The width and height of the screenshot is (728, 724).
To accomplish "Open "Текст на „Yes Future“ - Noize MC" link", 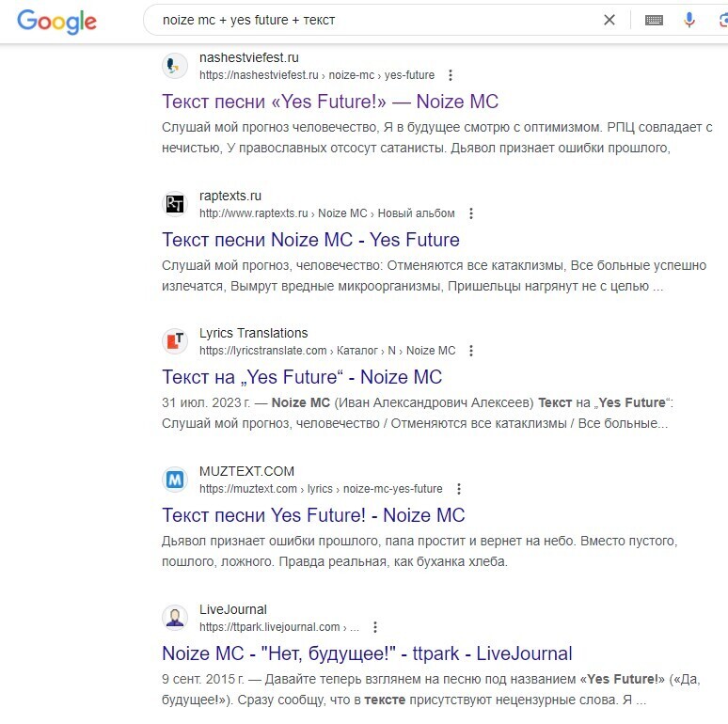I will [302, 377].
